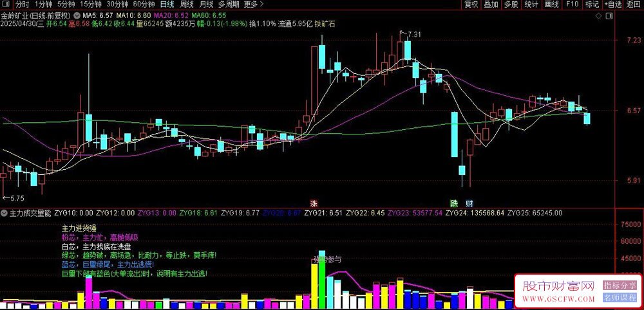The image size is (644, 310).
Task: Click the 叠加 overlay button
Action: 491,5
